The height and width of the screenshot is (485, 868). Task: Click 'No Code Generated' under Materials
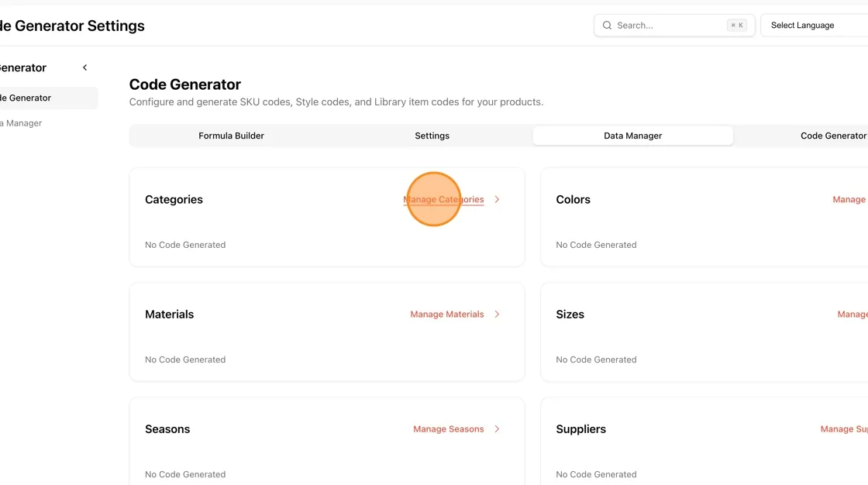[185, 359]
